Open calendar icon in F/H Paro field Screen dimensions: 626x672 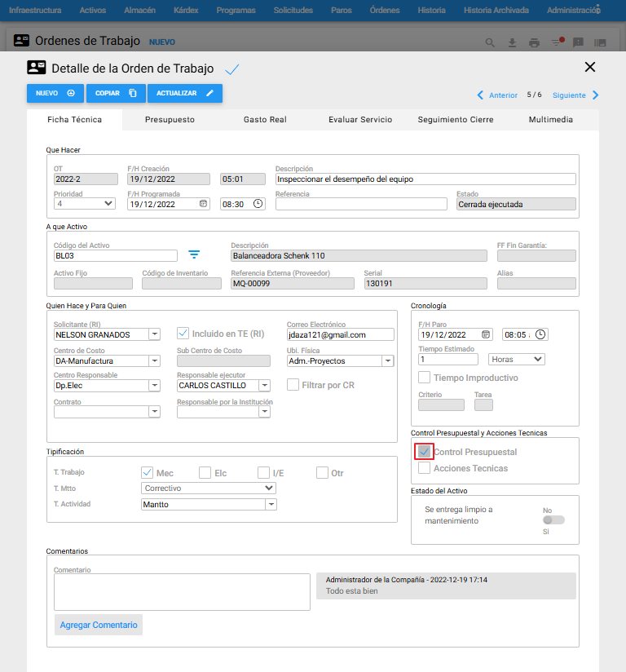[x=486, y=334]
